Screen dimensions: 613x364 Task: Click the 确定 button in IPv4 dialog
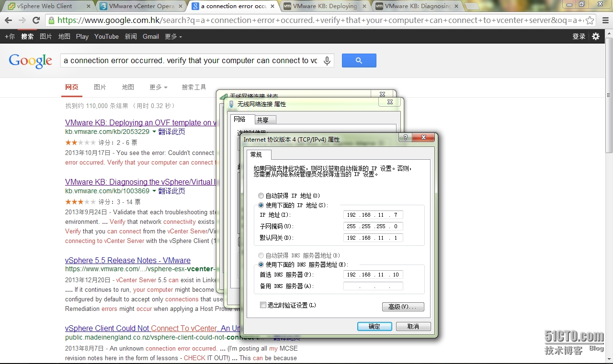tap(375, 326)
